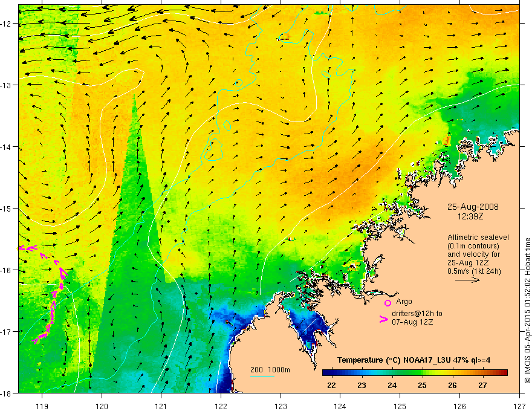Click the magenta Argo circle legend symbol
This screenshot has height=411, width=532.
pyautogui.click(x=388, y=303)
